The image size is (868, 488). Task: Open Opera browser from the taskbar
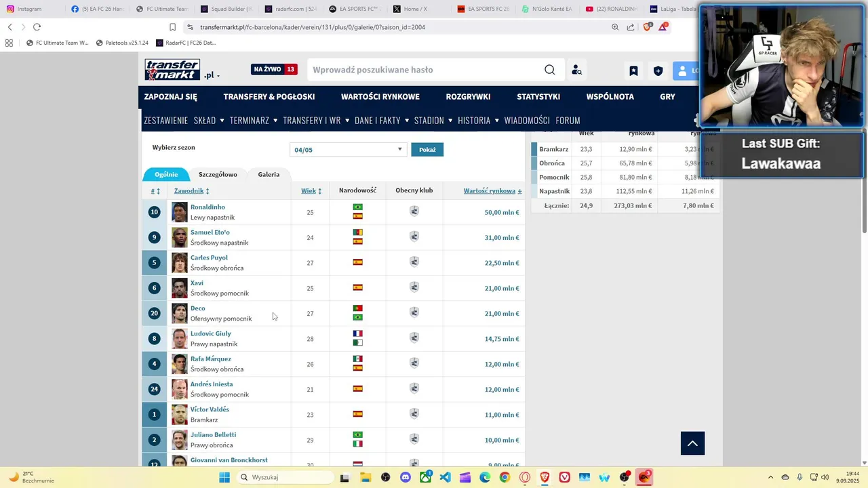[524, 477]
